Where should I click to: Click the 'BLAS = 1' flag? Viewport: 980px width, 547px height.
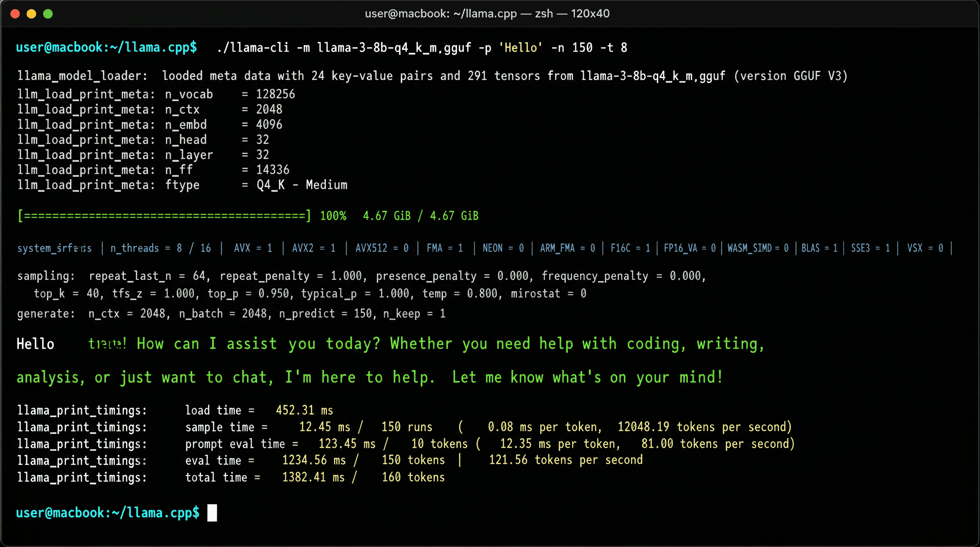819,248
